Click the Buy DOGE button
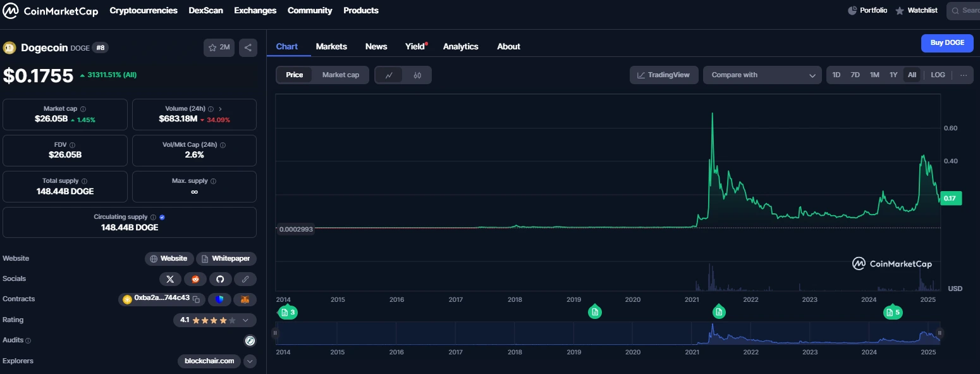Screen dimensions: 980x374 (946, 43)
